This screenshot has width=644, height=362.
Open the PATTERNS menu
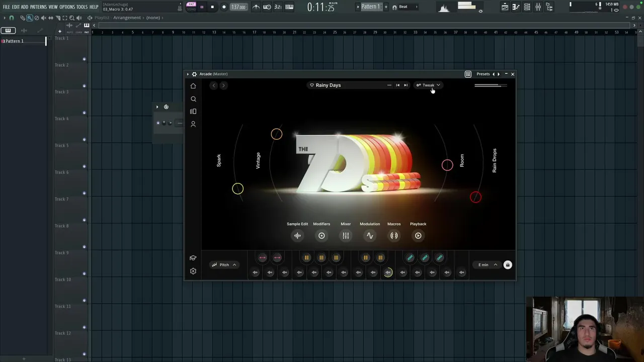[x=38, y=7]
